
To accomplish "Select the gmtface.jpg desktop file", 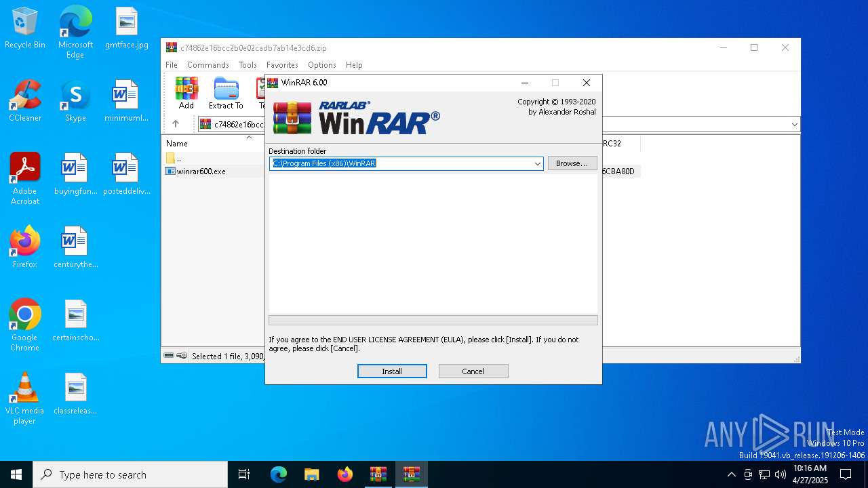I will click(127, 28).
